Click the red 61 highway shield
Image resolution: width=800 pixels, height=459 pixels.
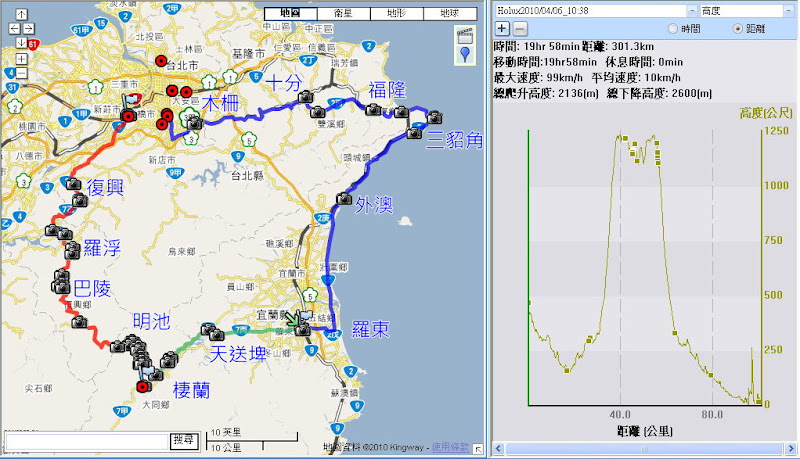33,44
